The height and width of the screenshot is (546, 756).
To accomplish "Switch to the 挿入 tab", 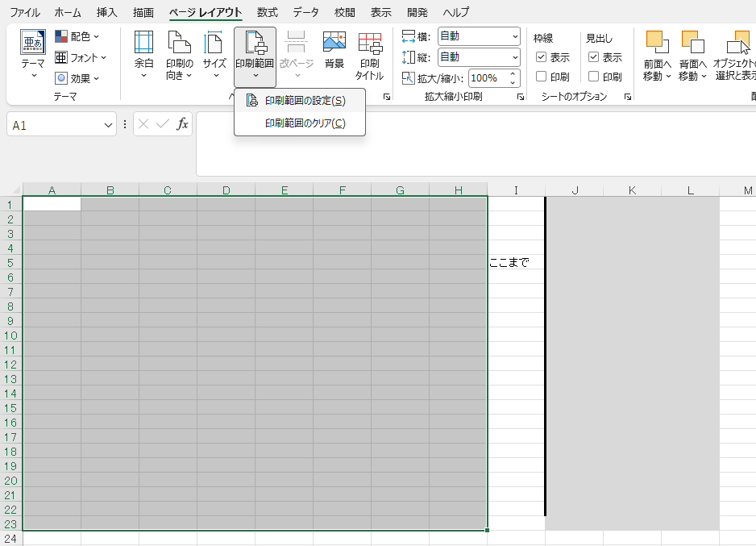I will (x=107, y=13).
